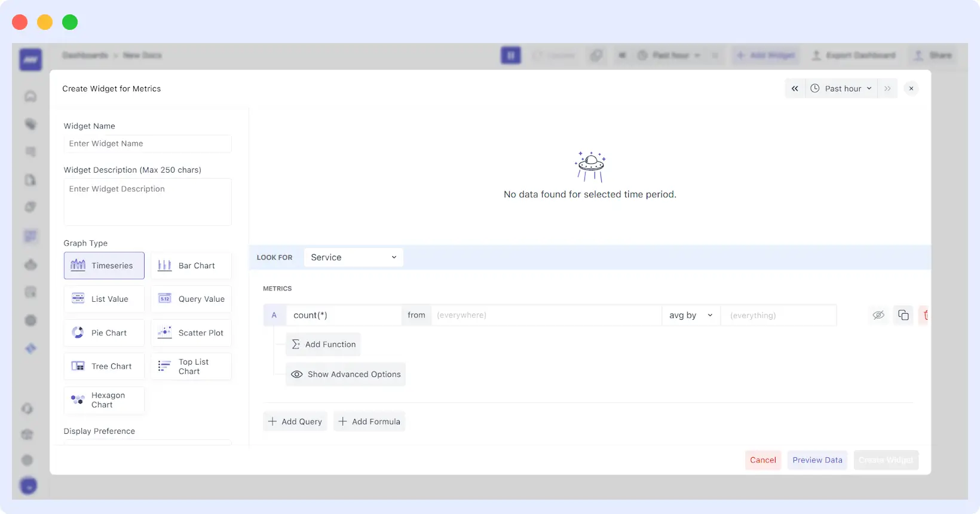Select the Tree Chart graph type
The image size is (980, 514).
pyautogui.click(x=104, y=366)
